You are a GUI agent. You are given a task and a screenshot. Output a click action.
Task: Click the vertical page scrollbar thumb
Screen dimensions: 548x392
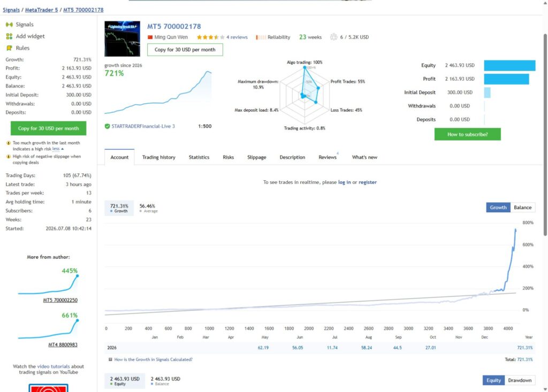tap(545, 135)
